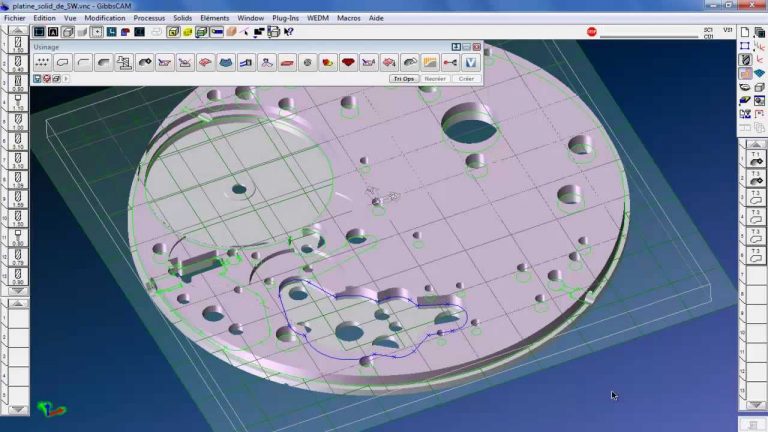
Task: Open the Aide menu
Action: [376, 18]
